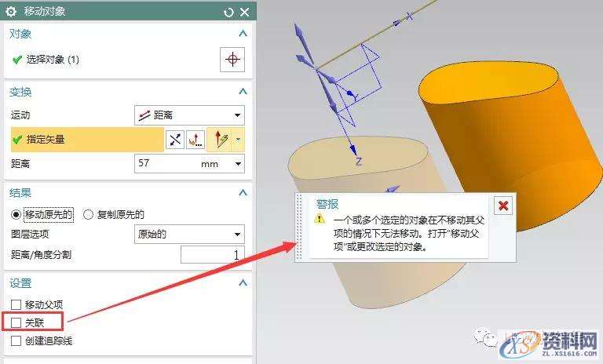The height and width of the screenshot is (364, 603).
Task: Click the Z axis arrow handle
Action: point(353,148)
